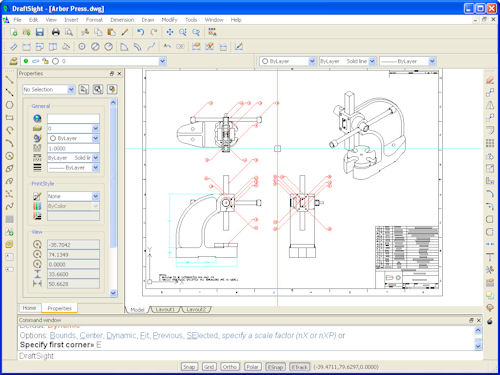Select the Ellipse tool in left toolbar
500x375 pixels.
click(9, 168)
